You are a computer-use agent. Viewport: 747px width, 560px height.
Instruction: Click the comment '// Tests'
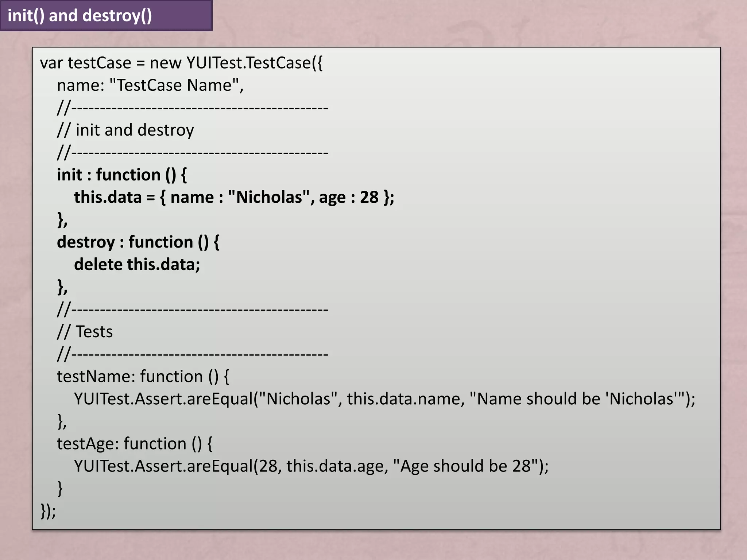[x=85, y=332]
